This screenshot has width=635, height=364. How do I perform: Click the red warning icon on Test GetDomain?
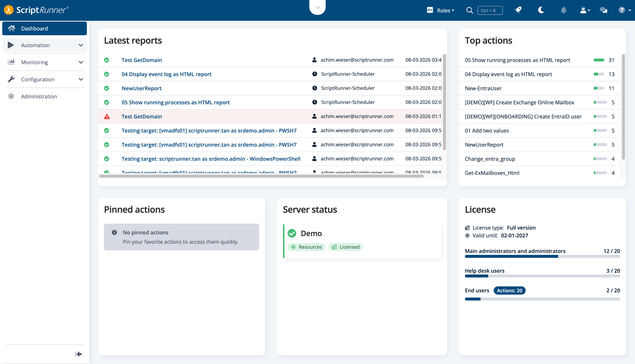107,117
